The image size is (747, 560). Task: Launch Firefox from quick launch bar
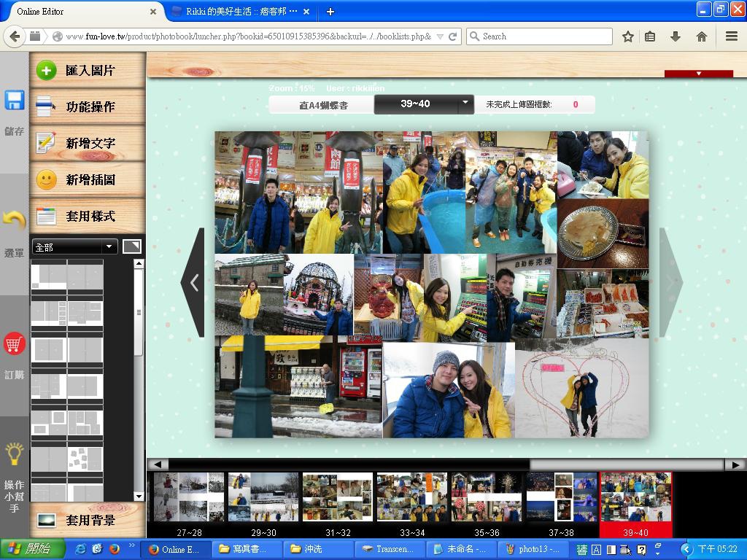click(115, 549)
